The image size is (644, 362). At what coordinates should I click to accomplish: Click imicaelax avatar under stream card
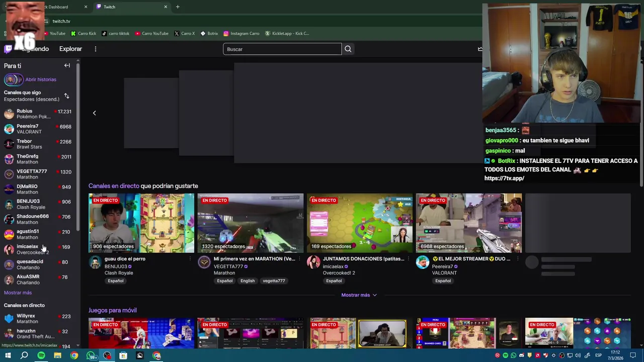(313, 262)
